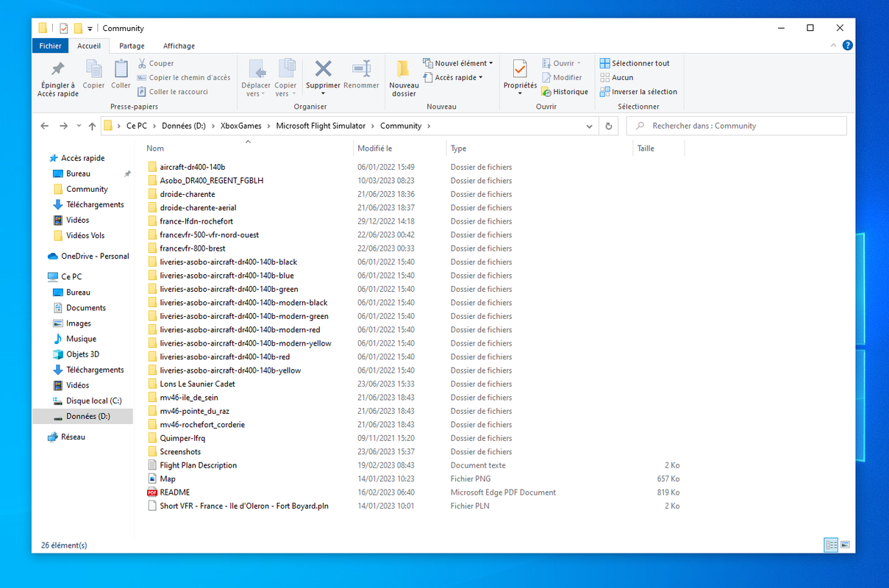Select the Fort Boyard.pln file

(244, 506)
